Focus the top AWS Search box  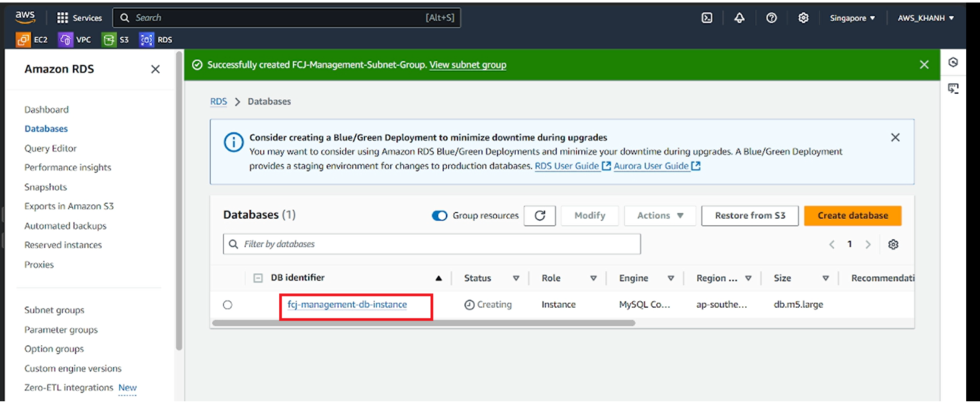tap(286, 18)
